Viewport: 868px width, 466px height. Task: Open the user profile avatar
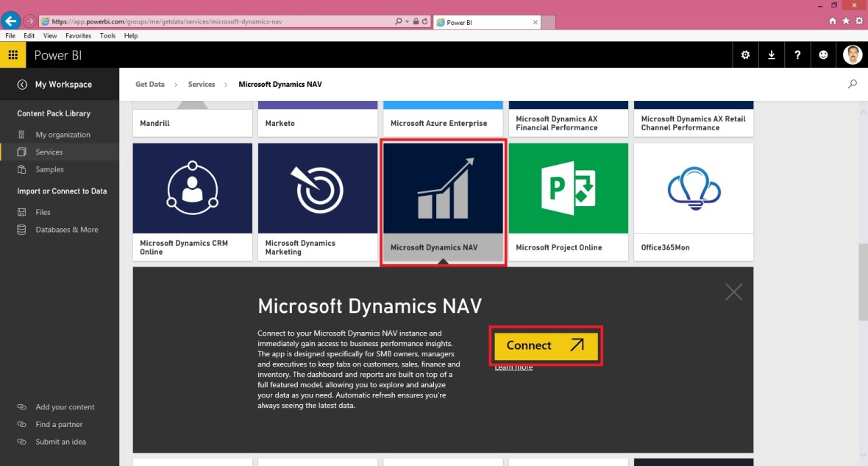pos(852,54)
